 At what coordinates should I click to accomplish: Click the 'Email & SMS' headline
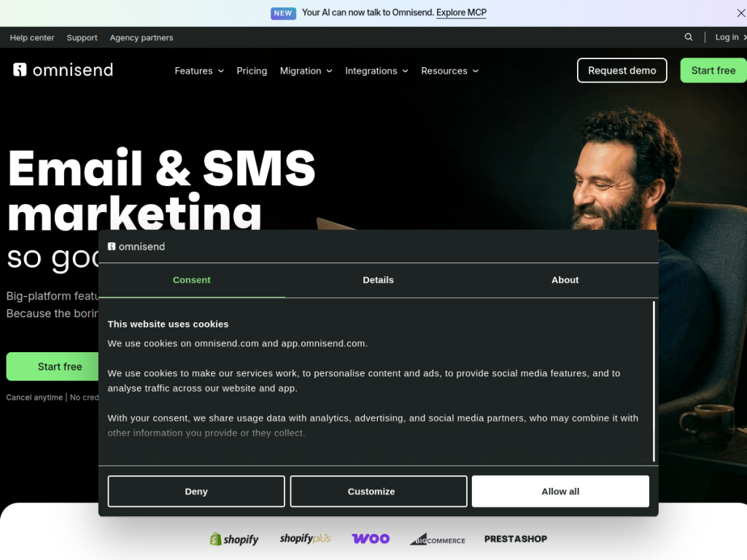point(162,168)
